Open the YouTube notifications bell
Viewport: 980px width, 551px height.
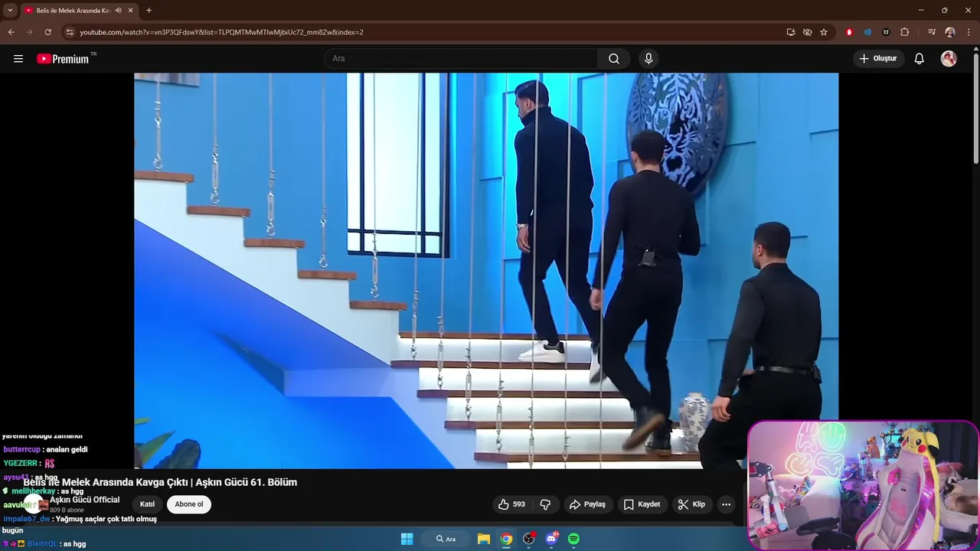(920, 59)
